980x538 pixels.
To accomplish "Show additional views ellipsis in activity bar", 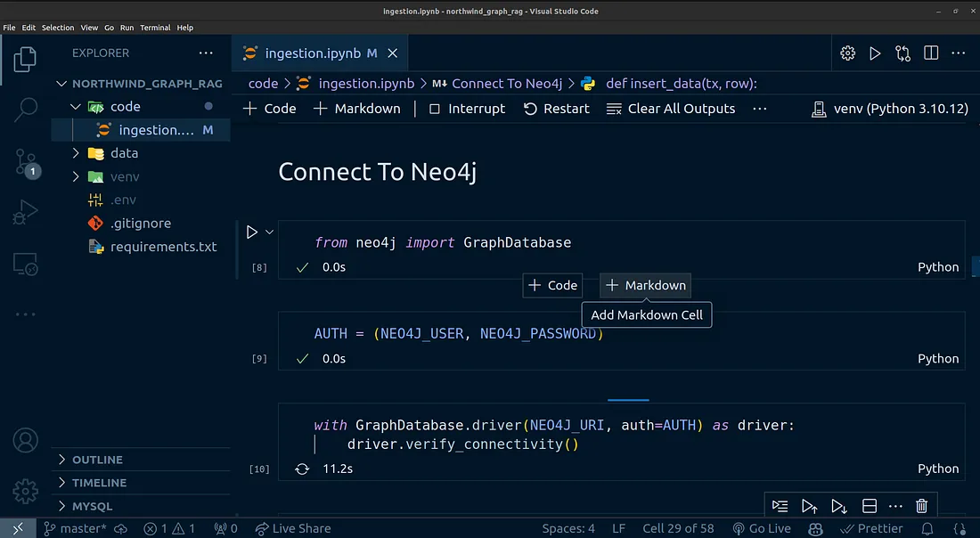I will click(x=25, y=314).
